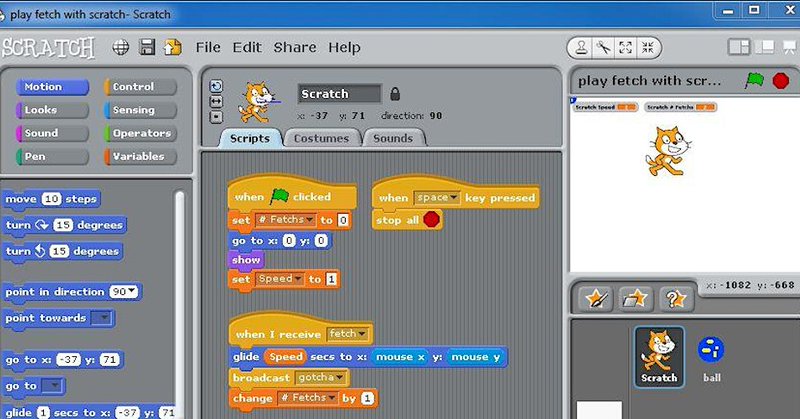This screenshot has height=419, width=800.
Task: Open the Control blocks category
Action: (140, 87)
